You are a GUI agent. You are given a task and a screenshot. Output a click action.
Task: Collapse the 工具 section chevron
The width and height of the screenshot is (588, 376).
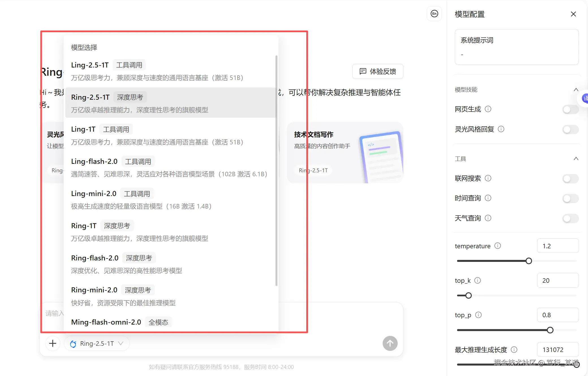point(576,158)
